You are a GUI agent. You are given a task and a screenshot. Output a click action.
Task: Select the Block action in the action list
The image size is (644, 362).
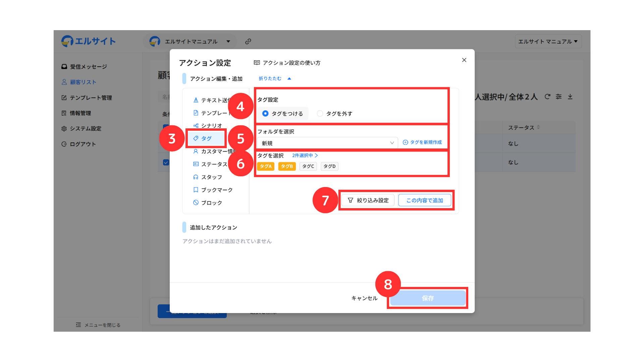pos(208,203)
